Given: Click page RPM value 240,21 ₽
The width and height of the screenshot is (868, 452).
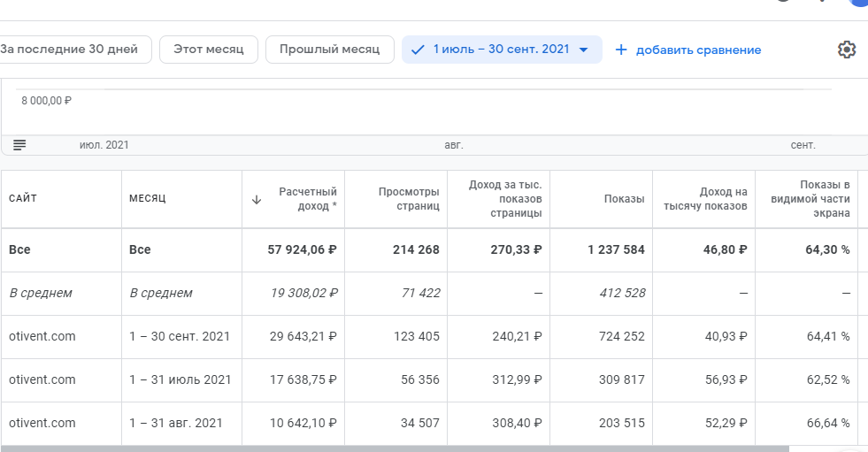Looking at the screenshot, I should tap(517, 336).
